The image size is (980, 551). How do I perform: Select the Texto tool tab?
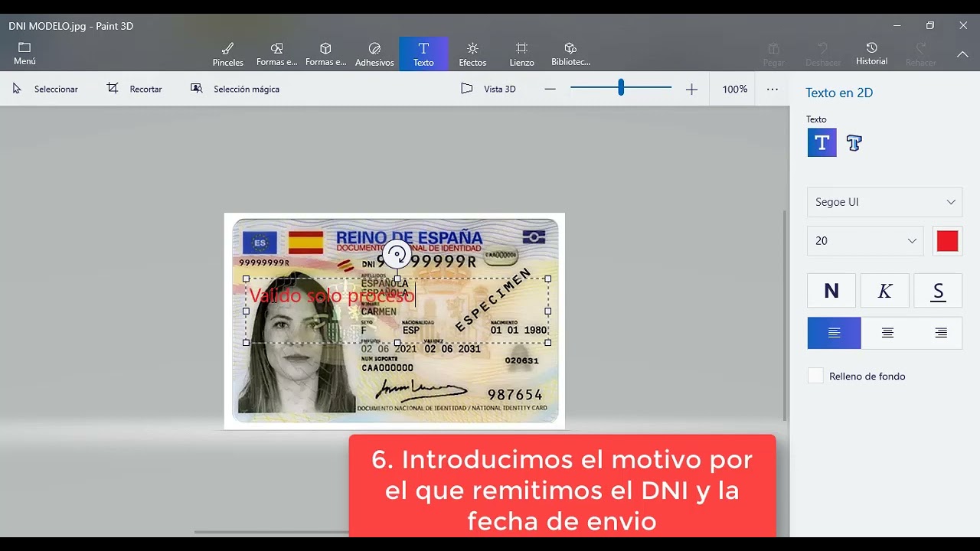tap(423, 54)
